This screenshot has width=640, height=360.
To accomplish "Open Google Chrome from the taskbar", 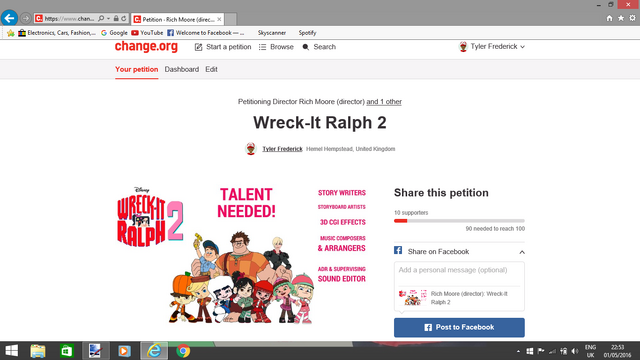I will [183, 351].
